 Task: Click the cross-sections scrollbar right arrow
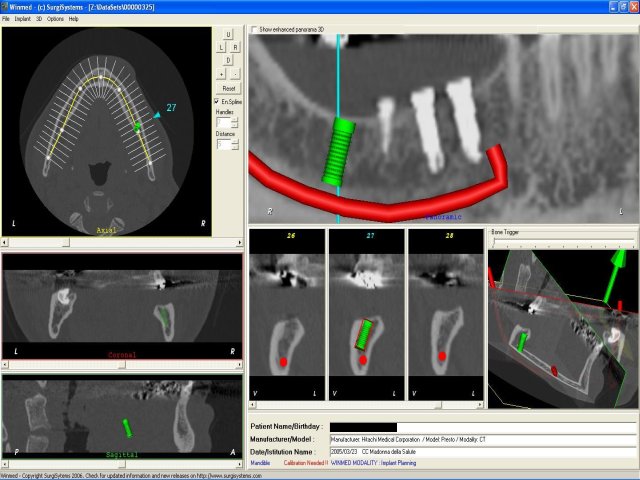click(480, 405)
